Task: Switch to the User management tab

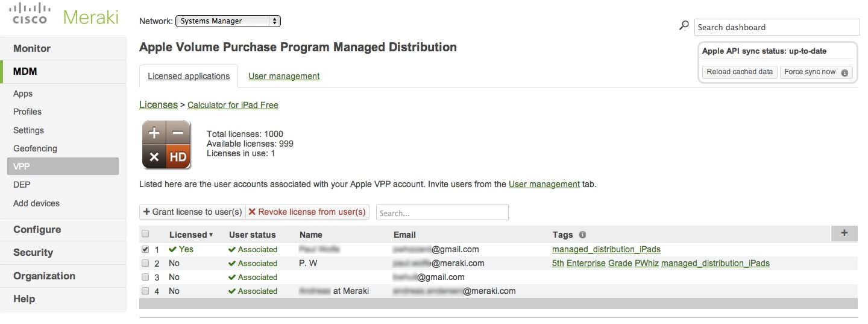Action: pos(284,76)
